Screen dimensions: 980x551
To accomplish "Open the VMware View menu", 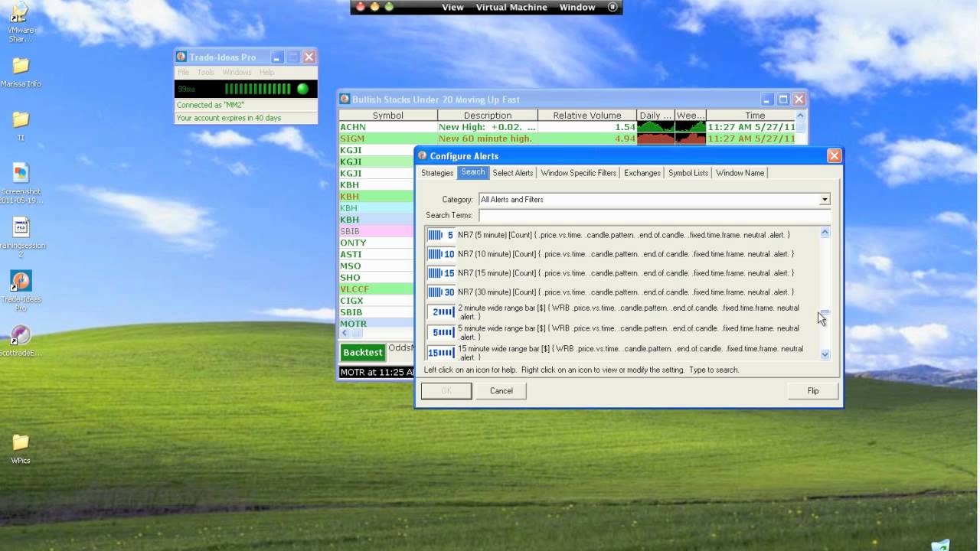I will click(x=452, y=7).
